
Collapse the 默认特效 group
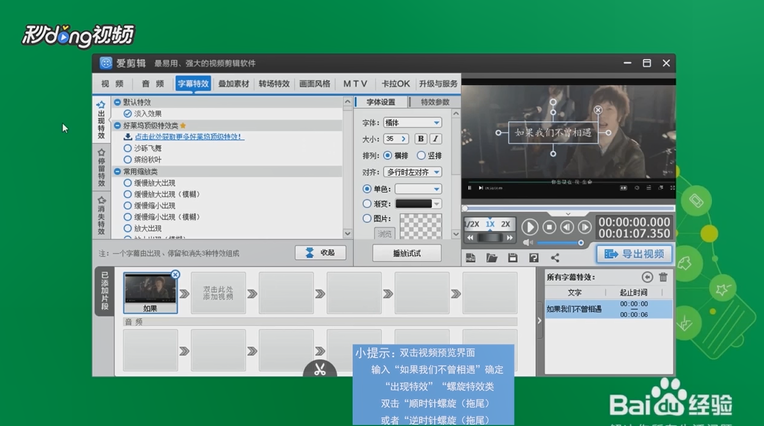point(117,102)
